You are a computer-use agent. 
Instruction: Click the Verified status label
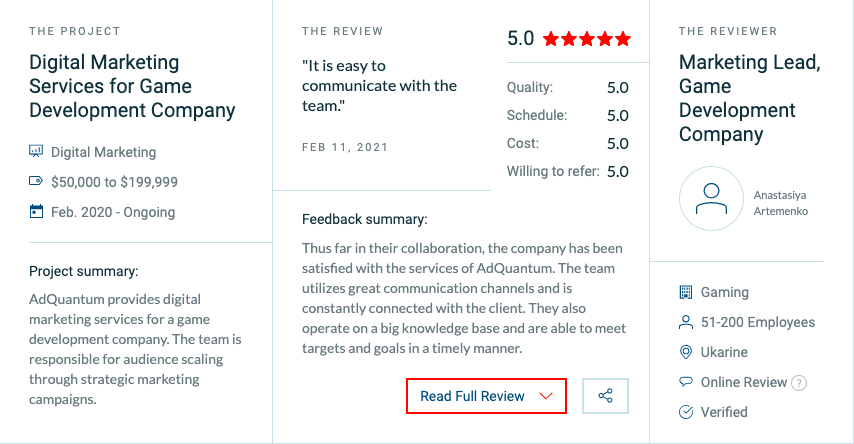coord(724,412)
